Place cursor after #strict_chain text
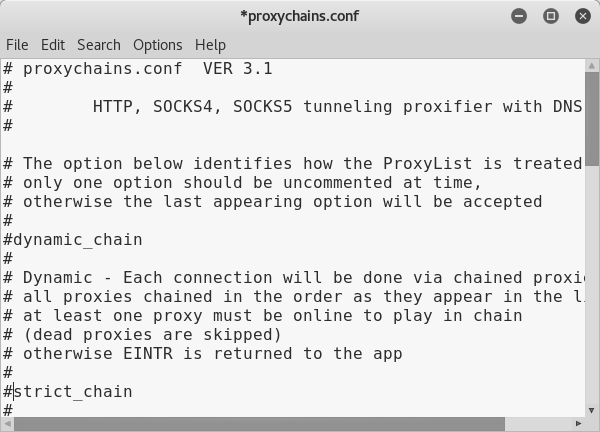 click(x=133, y=392)
